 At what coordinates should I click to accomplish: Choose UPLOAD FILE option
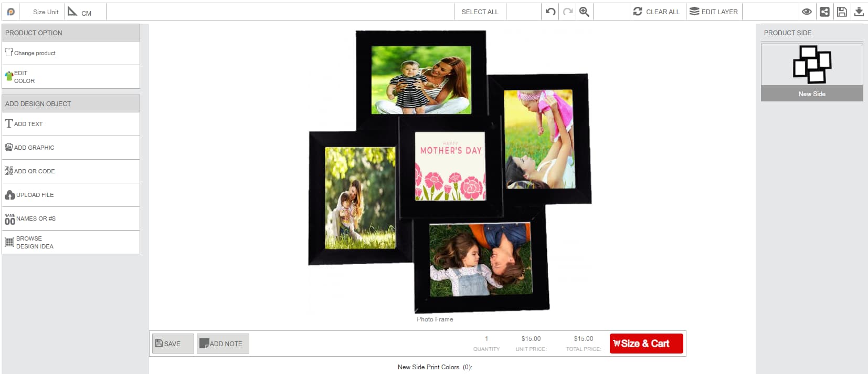[71, 195]
